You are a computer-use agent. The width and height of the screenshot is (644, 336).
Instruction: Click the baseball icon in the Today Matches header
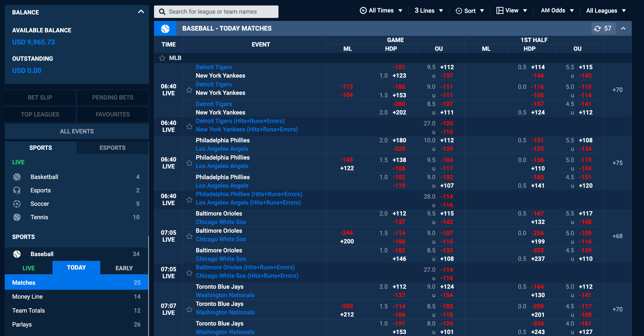coord(165,29)
